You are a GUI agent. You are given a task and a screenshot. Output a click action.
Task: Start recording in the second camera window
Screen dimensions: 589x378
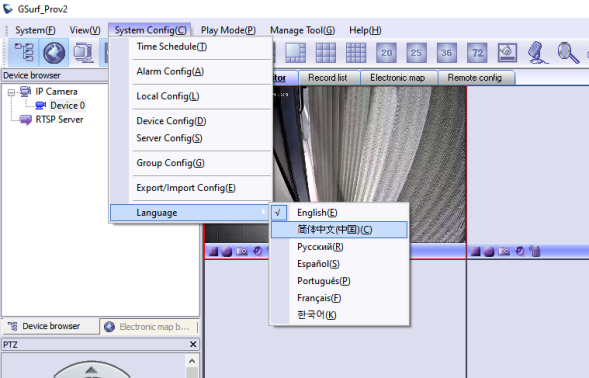(x=489, y=251)
